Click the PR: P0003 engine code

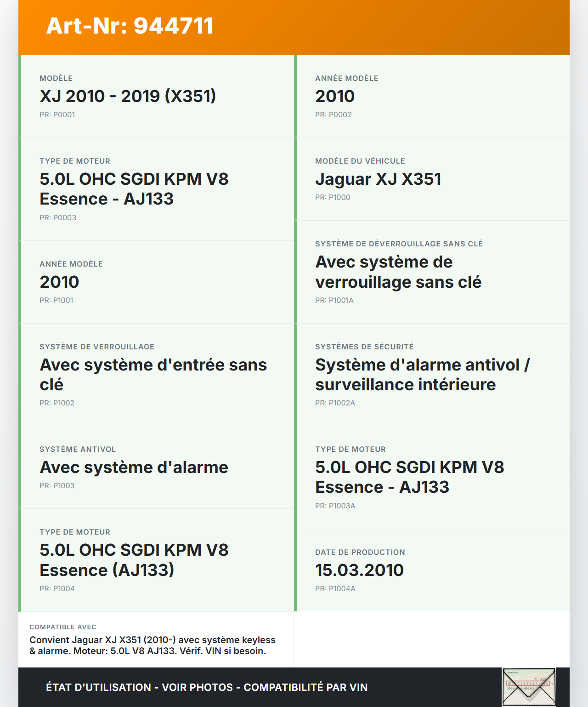pos(58,217)
